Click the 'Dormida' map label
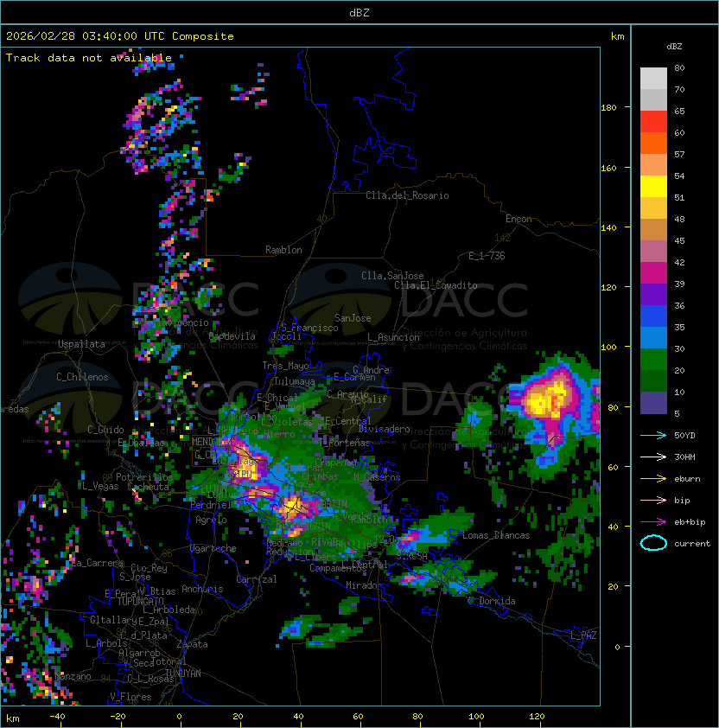 coord(497,601)
